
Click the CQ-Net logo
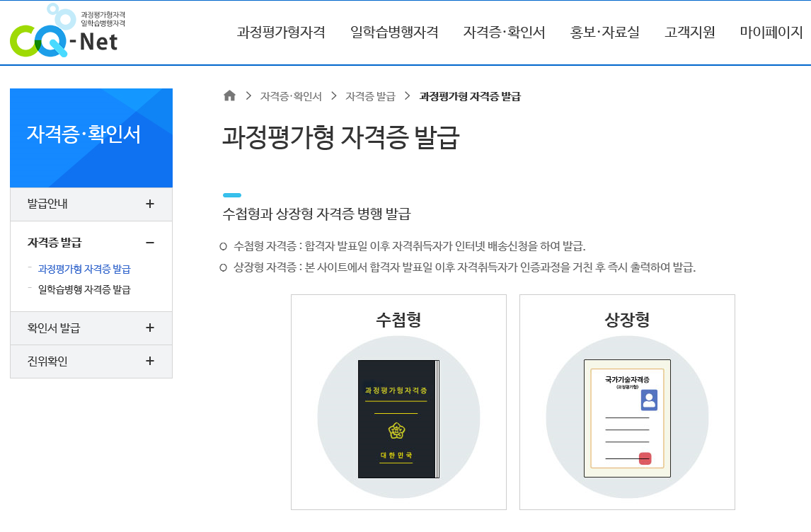pyautogui.click(x=67, y=30)
